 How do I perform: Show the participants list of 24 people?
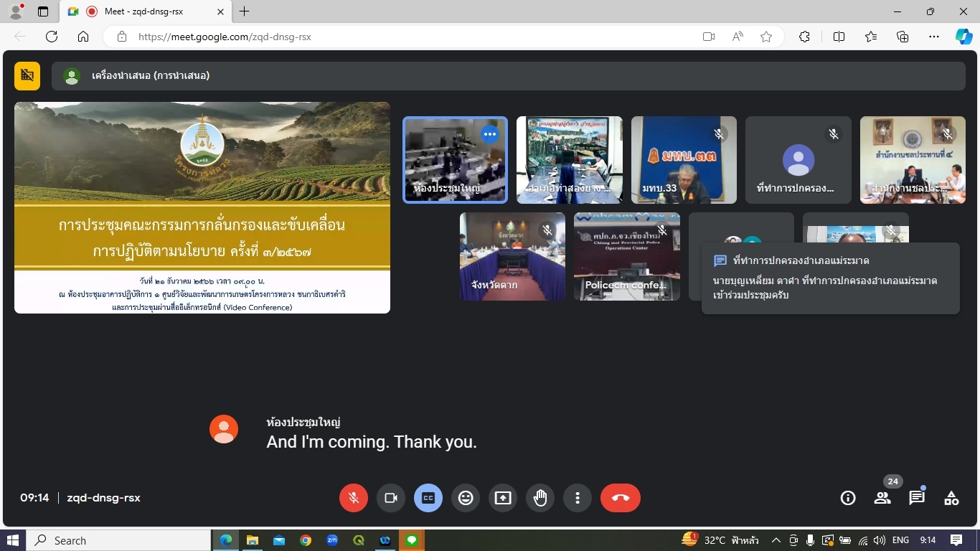point(882,498)
